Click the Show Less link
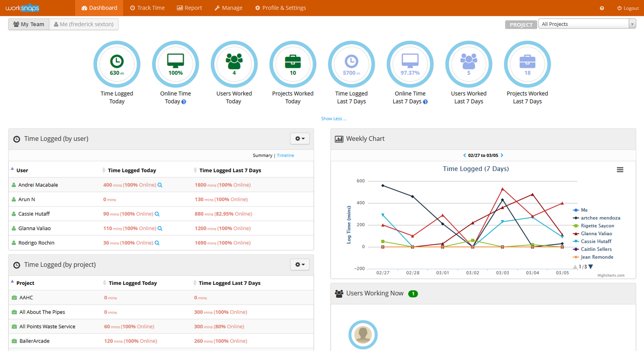This screenshot has width=644, height=351. pos(333,119)
